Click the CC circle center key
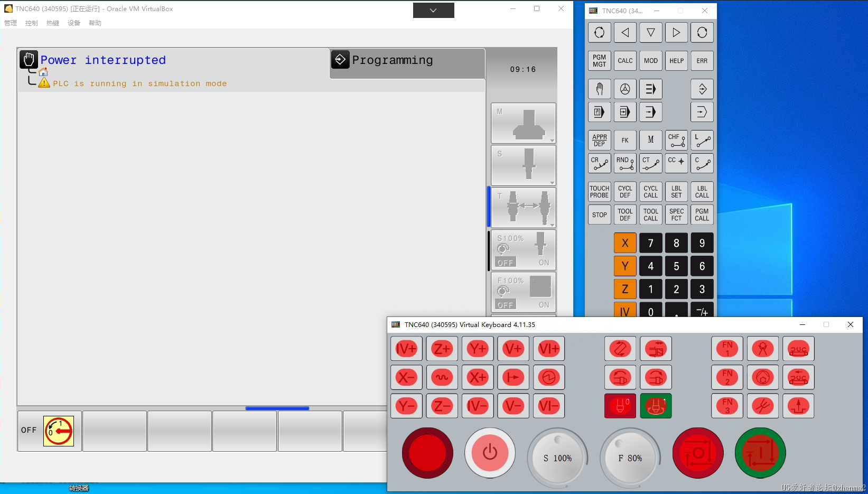Image resolution: width=868 pixels, height=494 pixels. (x=676, y=163)
